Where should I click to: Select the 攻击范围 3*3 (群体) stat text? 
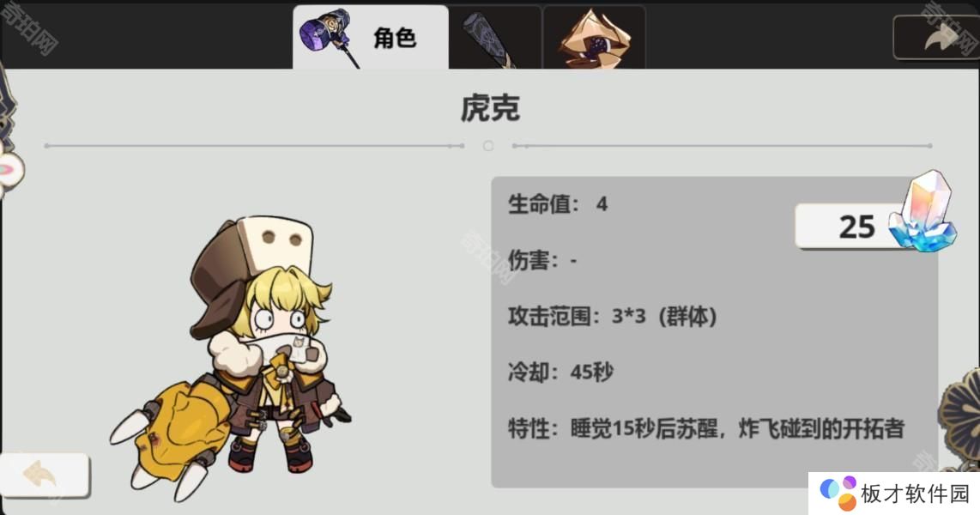pyautogui.click(x=612, y=316)
